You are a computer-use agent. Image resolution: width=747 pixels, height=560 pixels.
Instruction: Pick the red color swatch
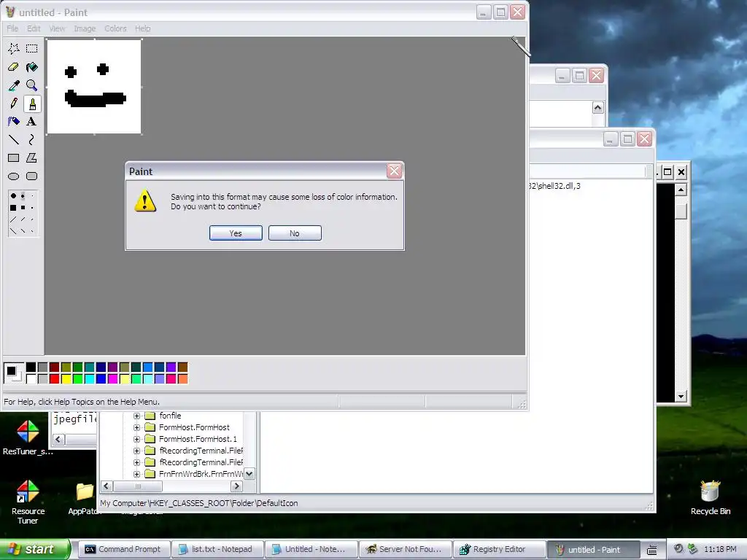[54, 379]
